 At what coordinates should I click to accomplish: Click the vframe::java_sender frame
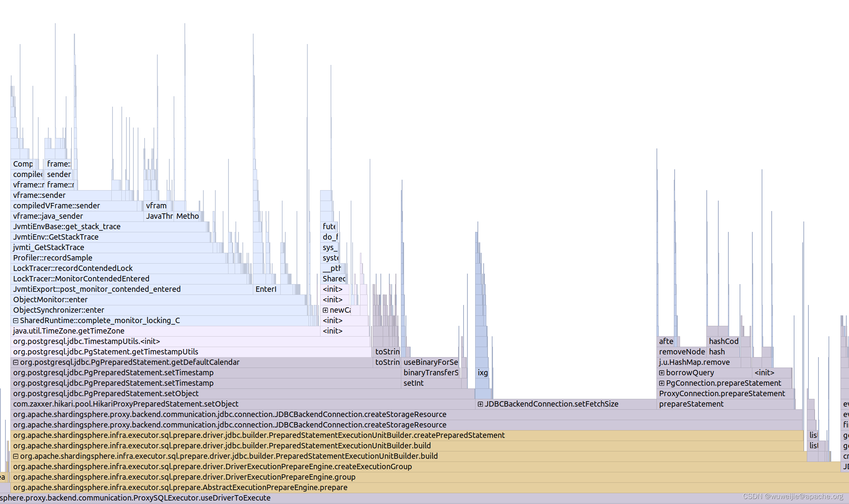pyautogui.click(x=77, y=216)
